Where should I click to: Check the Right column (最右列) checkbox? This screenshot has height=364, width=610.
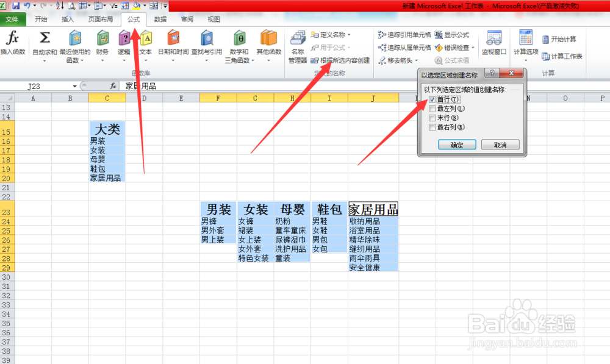(432, 127)
